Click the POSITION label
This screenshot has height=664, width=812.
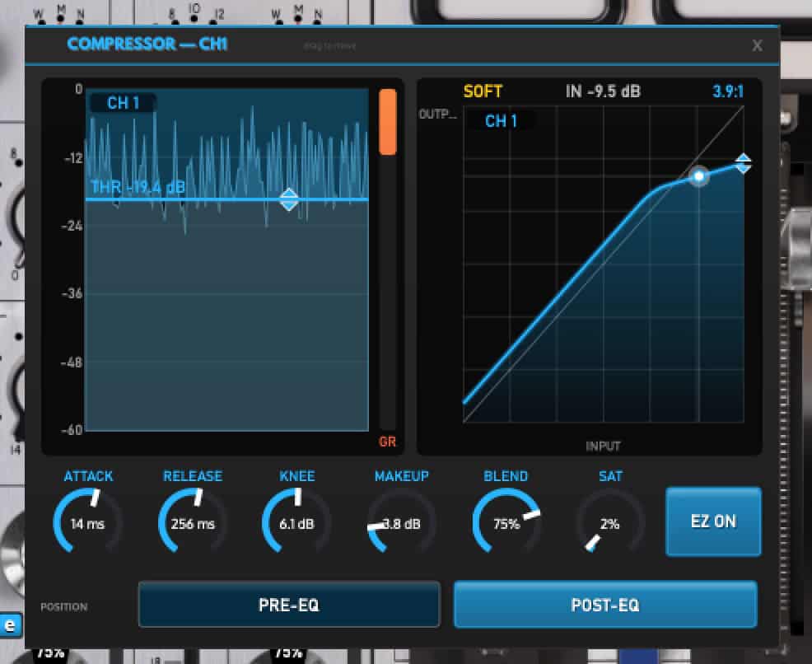(64, 606)
